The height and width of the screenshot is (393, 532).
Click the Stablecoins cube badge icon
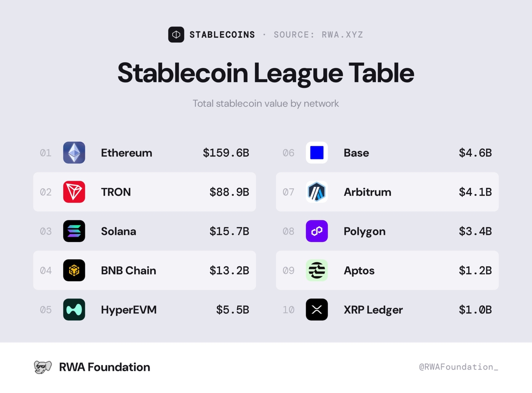pos(176,35)
